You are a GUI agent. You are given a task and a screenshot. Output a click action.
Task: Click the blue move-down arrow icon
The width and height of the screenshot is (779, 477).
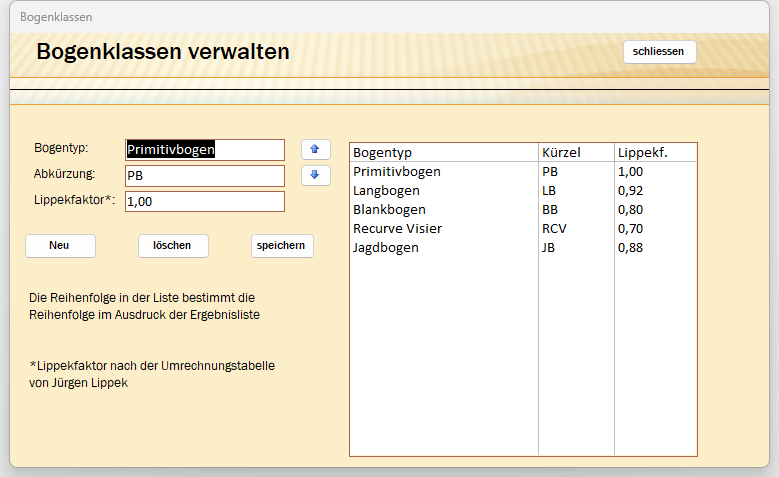point(315,175)
